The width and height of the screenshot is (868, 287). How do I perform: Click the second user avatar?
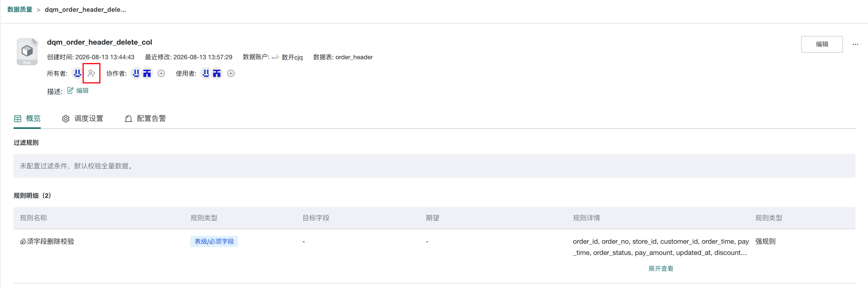[x=217, y=73]
